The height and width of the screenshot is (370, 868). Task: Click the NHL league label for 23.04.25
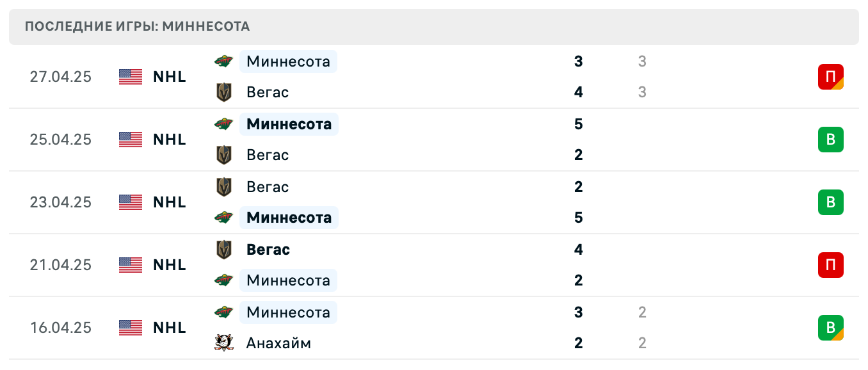pyautogui.click(x=170, y=202)
